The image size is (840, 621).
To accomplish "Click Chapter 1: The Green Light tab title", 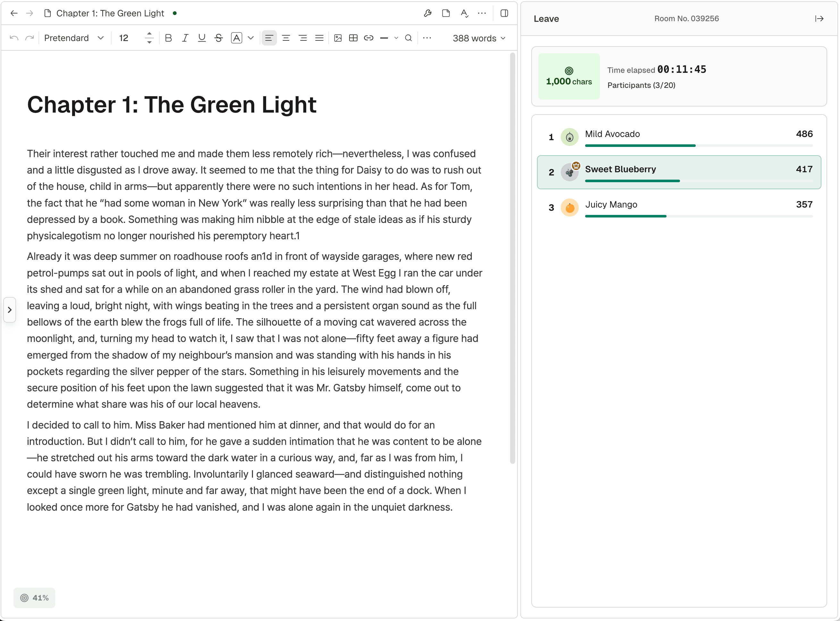I will (x=110, y=13).
